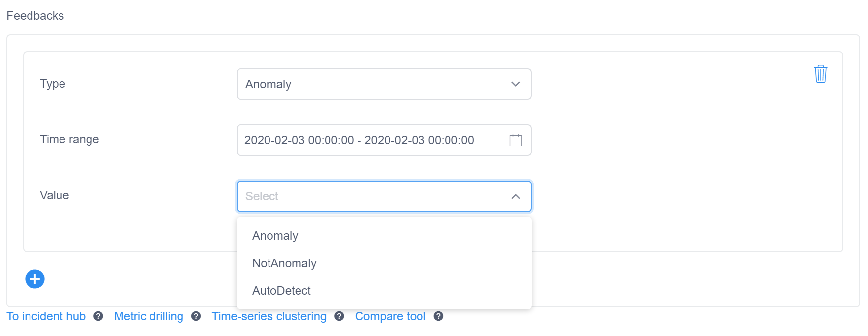Image resolution: width=868 pixels, height=336 pixels.
Task: Open calendar picker in Time range field
Action: pos(515,140)
